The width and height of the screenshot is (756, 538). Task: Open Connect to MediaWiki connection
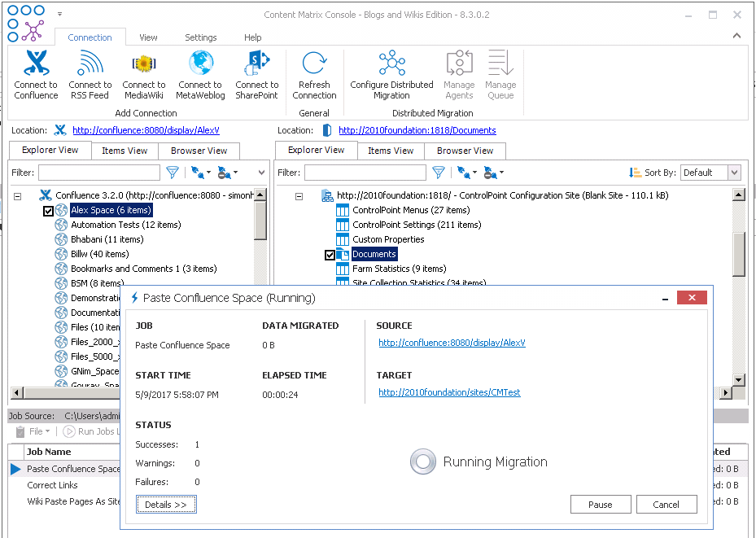[x=143, y=73]
